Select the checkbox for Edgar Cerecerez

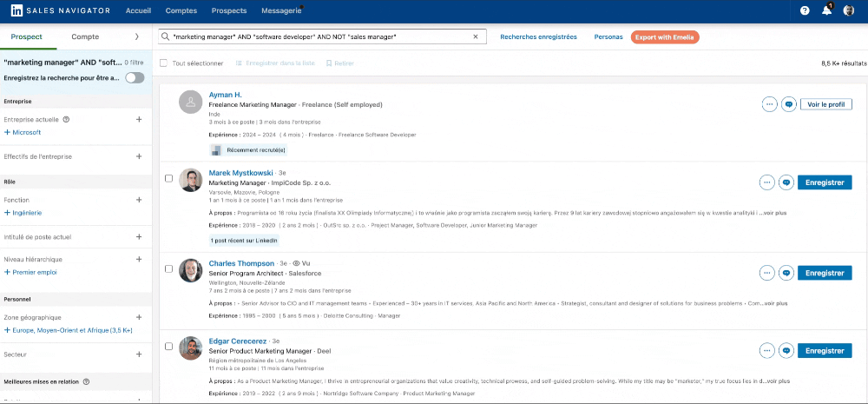pos(169,347)
